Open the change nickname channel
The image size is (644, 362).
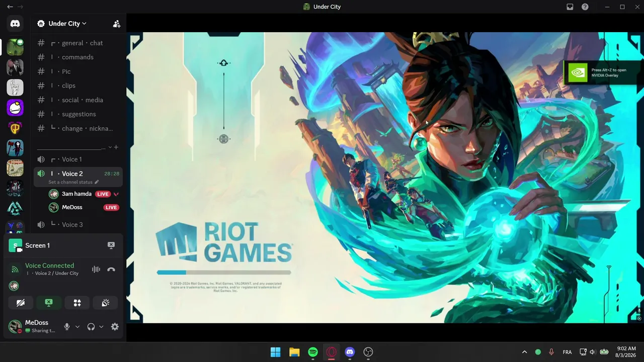pyautogui.click(x=78, y=128)
